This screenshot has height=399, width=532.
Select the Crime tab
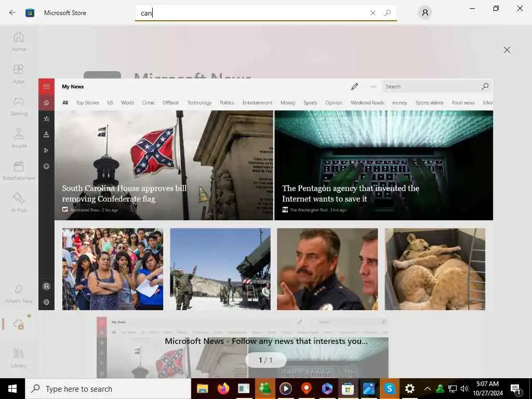click(148, 102)
